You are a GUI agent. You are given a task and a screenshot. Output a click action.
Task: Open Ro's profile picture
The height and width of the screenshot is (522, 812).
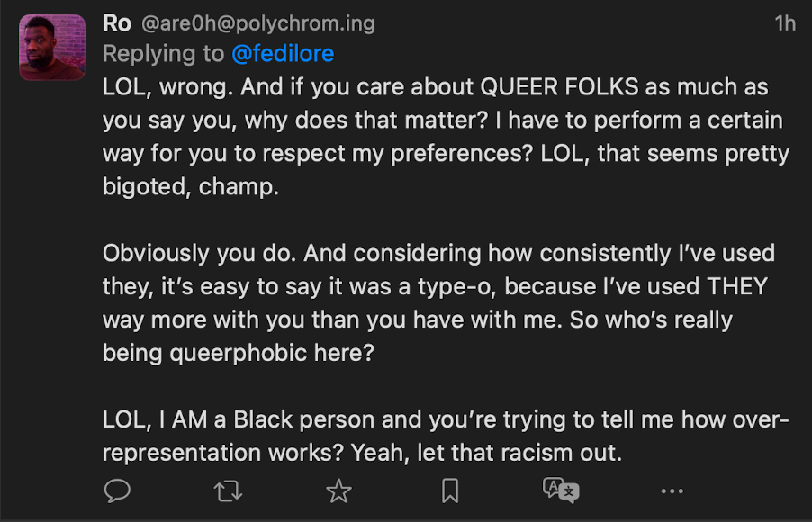pyautogui.click(x=52, y=48)
